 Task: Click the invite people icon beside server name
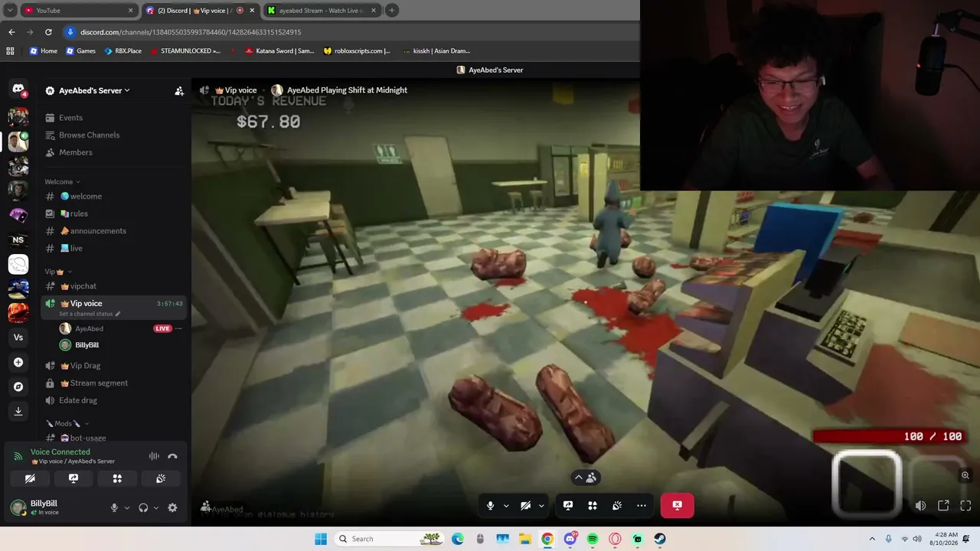(x=179, y=90)
